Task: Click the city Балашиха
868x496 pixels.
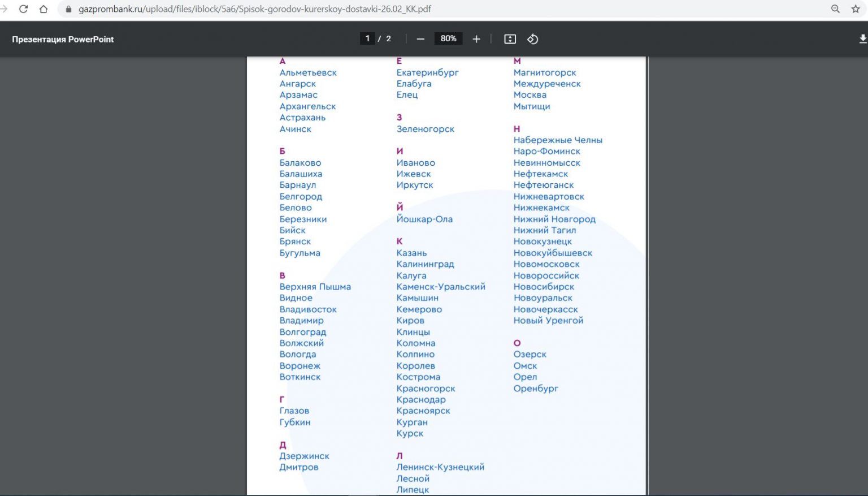Action: 301,174
